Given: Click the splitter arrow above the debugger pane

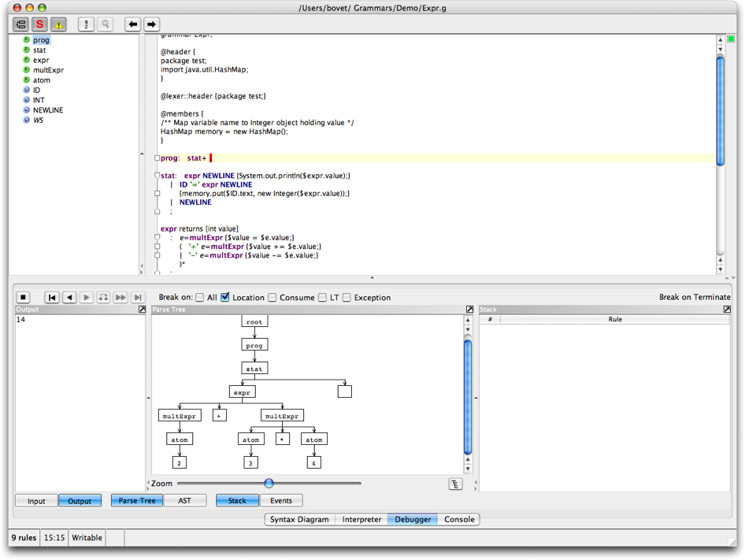Looking at the screenshot, I should click(372, 277).
